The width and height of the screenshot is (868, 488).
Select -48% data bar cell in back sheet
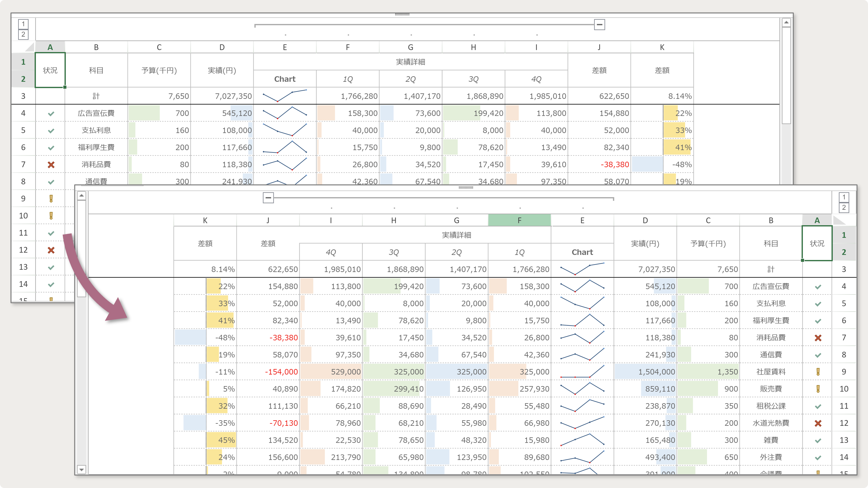pyautogui.click(x=662, y=164)
